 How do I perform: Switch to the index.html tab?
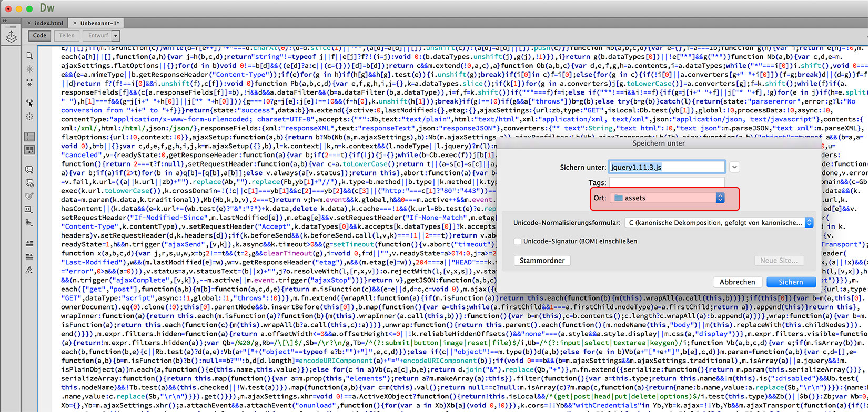point(48,23)
